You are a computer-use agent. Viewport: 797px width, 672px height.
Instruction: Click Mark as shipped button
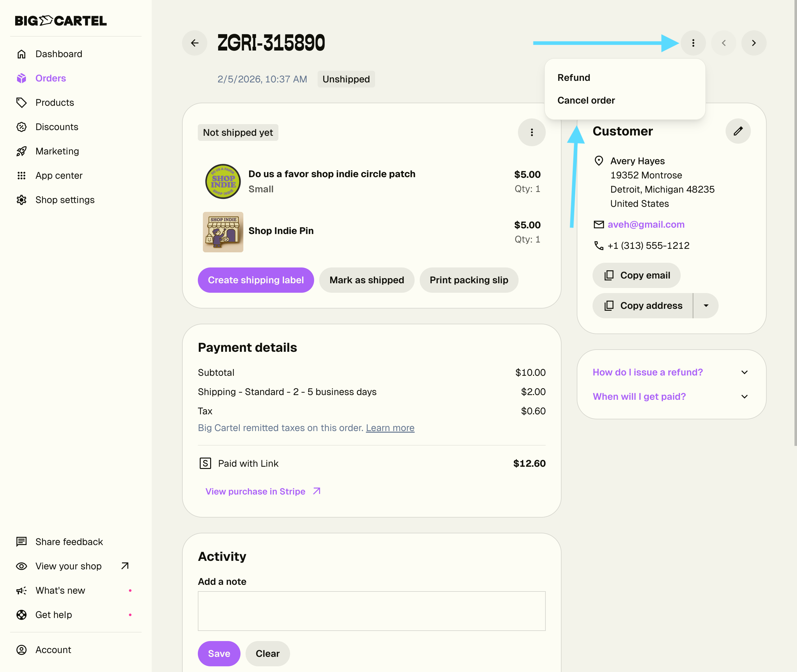pos(366,280)
